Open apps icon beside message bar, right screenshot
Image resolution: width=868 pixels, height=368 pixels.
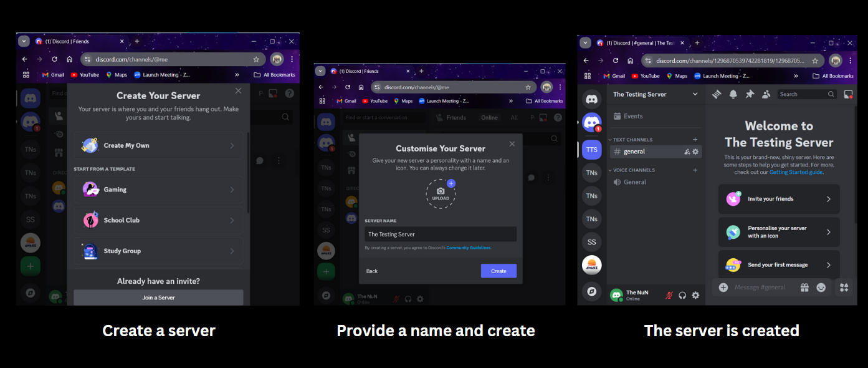point(844,288)
